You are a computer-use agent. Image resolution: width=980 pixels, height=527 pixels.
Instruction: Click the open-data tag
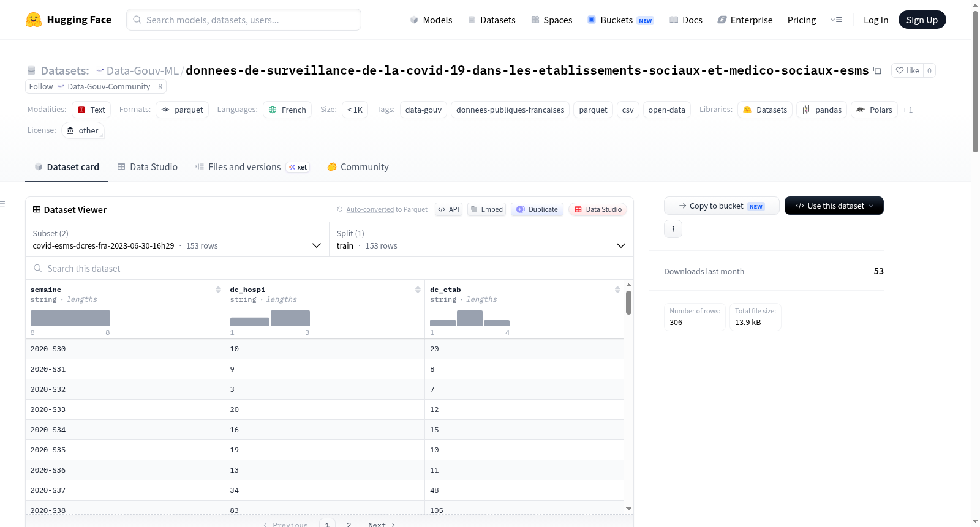[x=666, y=110]
